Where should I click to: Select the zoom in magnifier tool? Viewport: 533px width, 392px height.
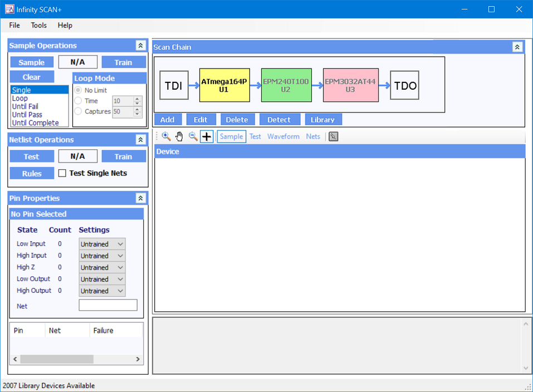[166, 136]
